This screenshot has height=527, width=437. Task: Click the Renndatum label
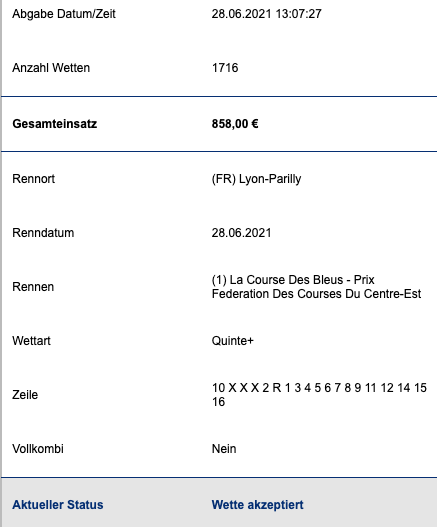click(x=43, y=233)
